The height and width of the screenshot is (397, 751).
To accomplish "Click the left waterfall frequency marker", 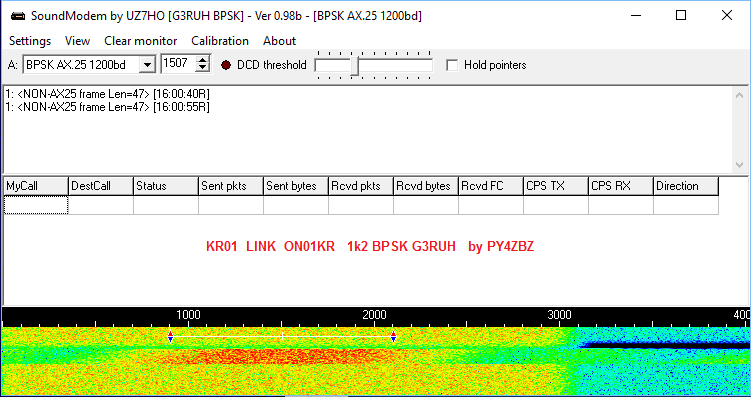I will (171, 337).
